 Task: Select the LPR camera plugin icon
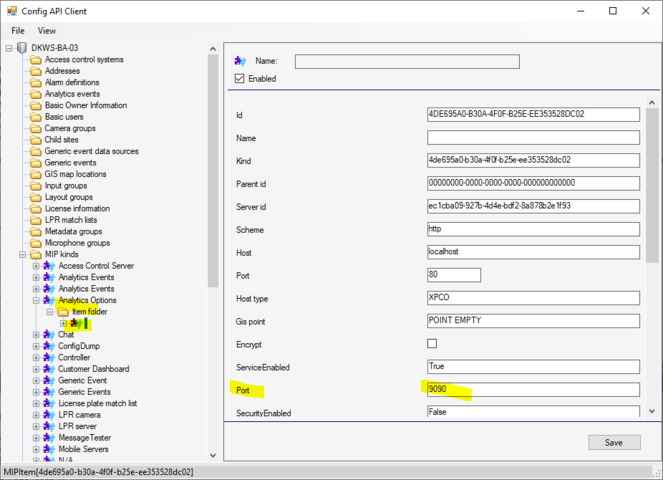tap(49, 415)
